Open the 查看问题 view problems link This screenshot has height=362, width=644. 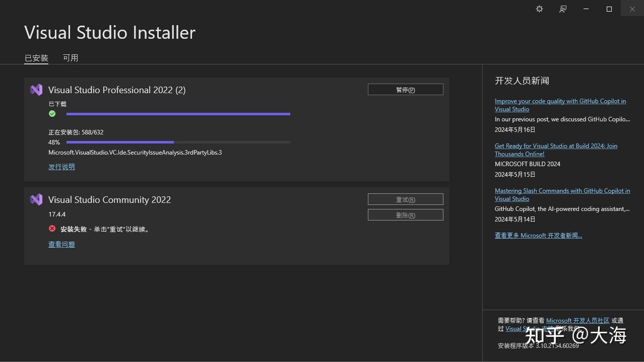coord(61,244)
